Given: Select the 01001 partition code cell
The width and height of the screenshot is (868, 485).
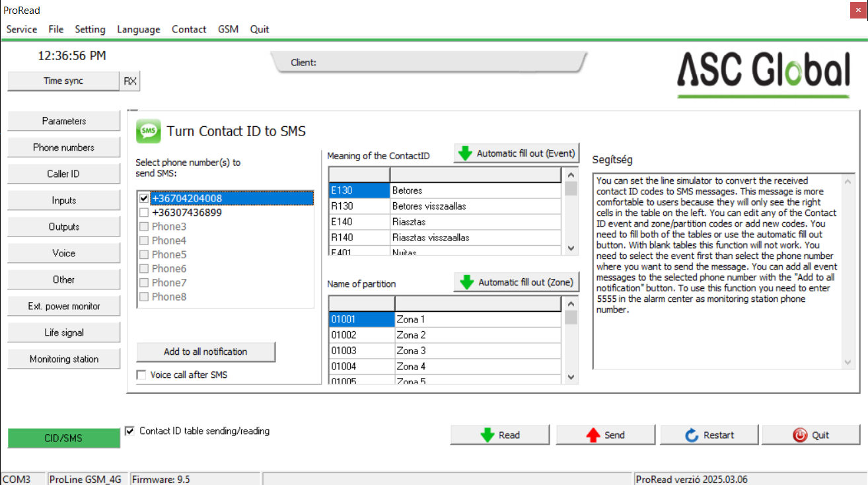Looking at the screenshot, I should pyautogui.click(x=362, y=319).
